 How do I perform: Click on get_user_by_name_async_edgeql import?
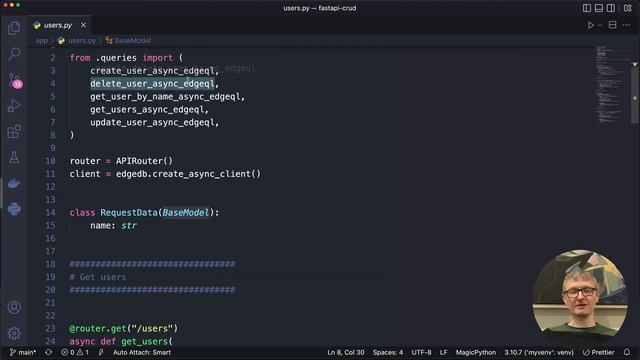tap(165, 97)
